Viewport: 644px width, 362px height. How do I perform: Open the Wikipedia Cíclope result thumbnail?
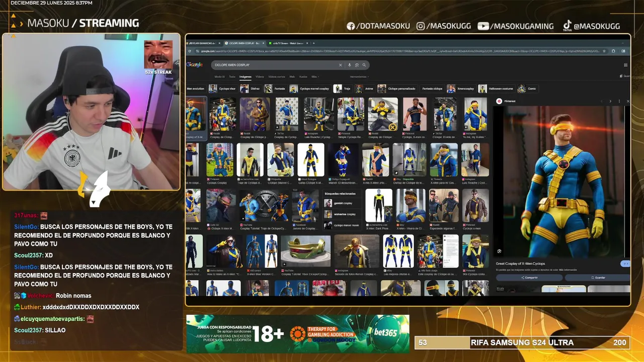coord(280,160)
